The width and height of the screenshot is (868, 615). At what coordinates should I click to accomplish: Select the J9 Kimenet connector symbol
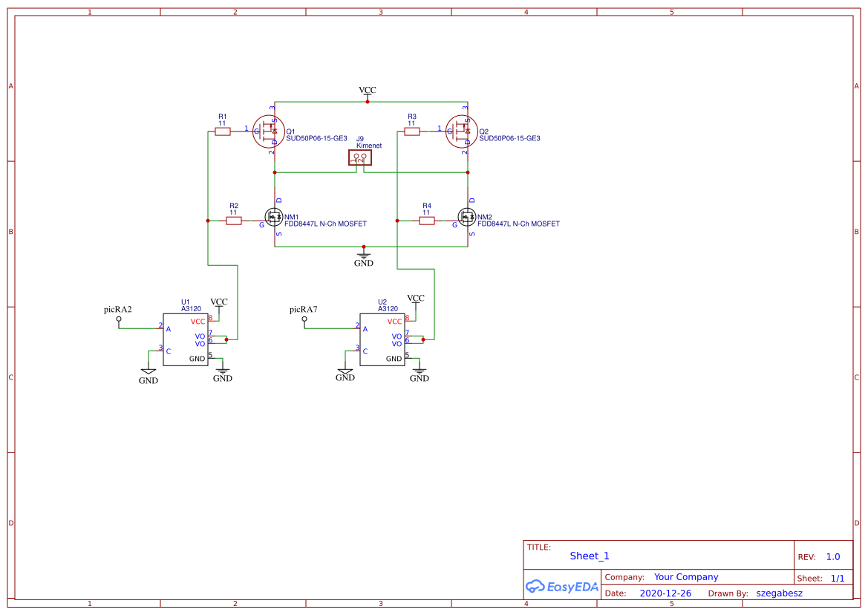(360, 157)
